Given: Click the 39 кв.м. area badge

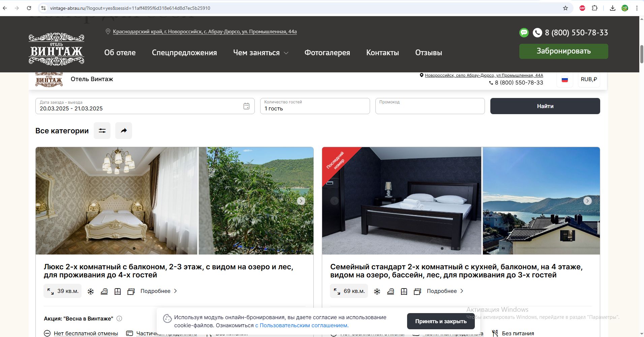Looking at the screenshot, I should point(63,291).
